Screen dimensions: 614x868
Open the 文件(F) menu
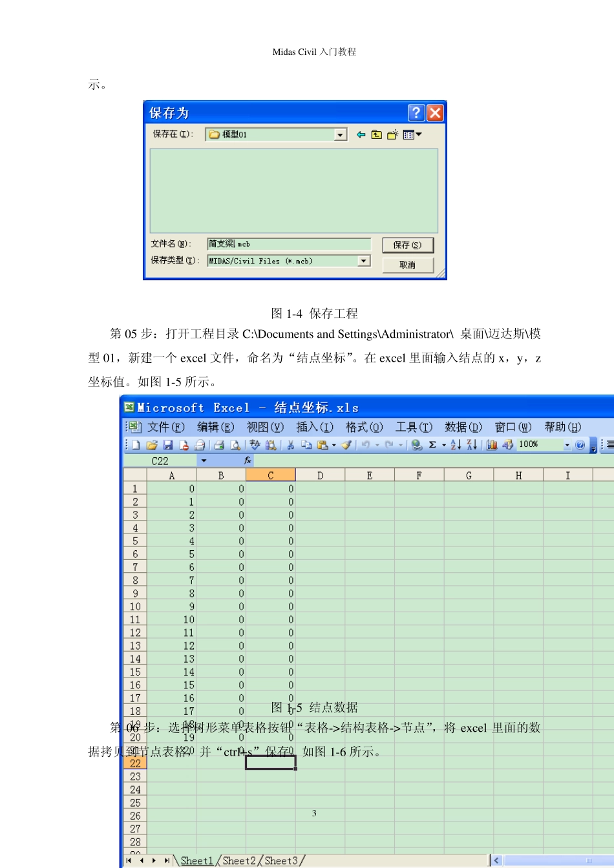(165, 427)
